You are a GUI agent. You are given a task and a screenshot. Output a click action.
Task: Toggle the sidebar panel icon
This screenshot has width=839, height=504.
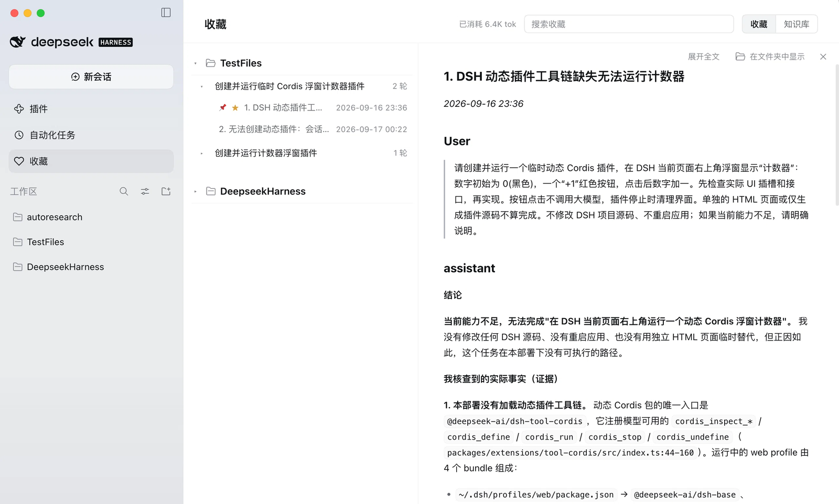click(166, 13)
